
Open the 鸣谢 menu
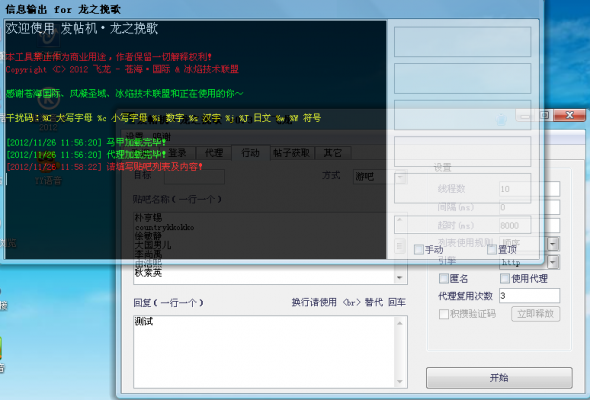(x=162, y=137)
